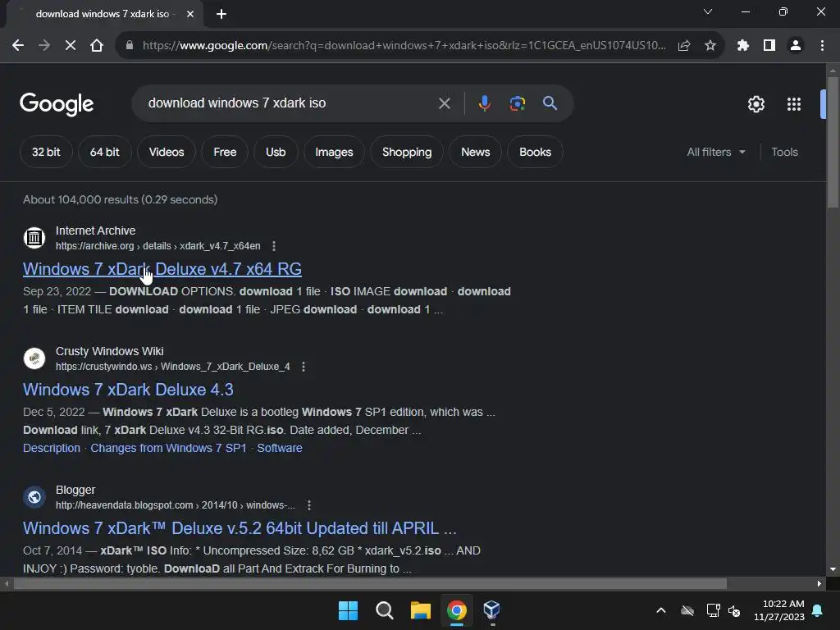The image size is (840, 630).
Task: Open Crusty Windows Wiki result options
Action: [x=304, y=367]
